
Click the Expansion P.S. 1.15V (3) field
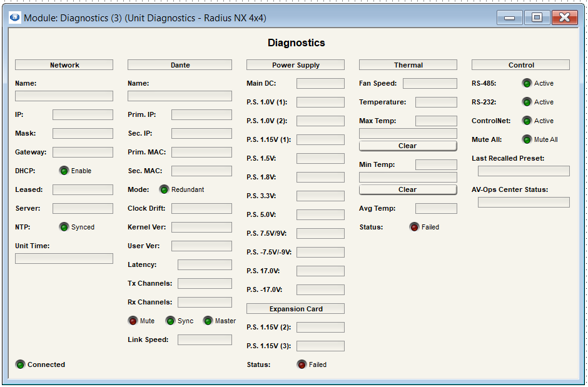[x=321, y=346]
